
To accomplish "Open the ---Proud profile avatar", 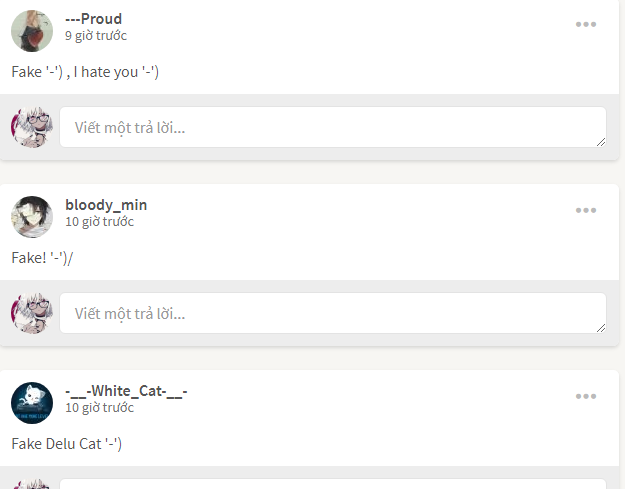I will (32, 31).
